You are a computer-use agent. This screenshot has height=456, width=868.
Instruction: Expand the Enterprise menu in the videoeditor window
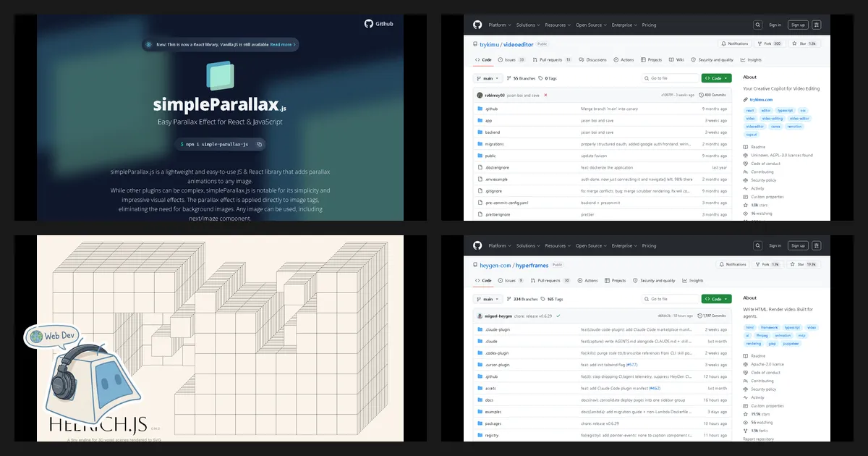(x=624, y=25)
